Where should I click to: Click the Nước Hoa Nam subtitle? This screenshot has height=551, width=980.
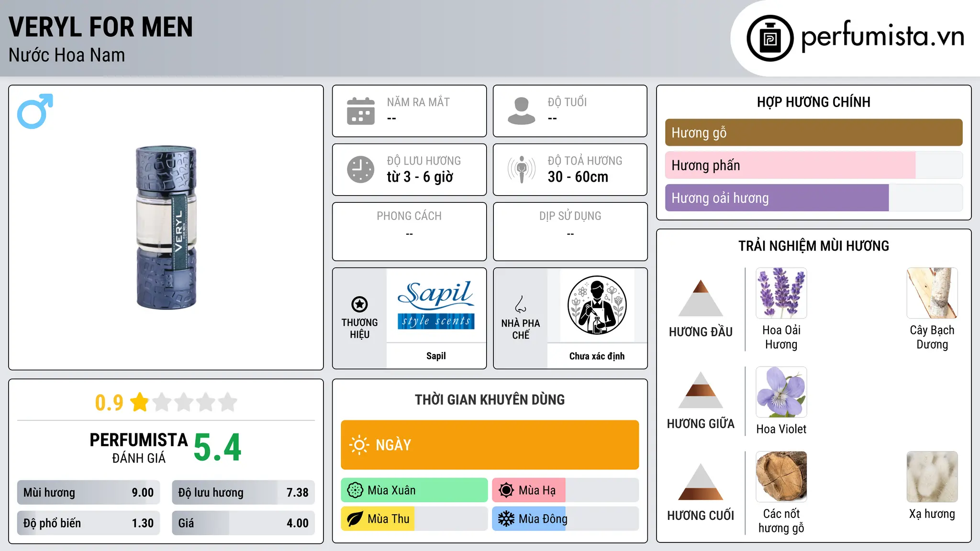pyautogui.click(x=67, y=55)
